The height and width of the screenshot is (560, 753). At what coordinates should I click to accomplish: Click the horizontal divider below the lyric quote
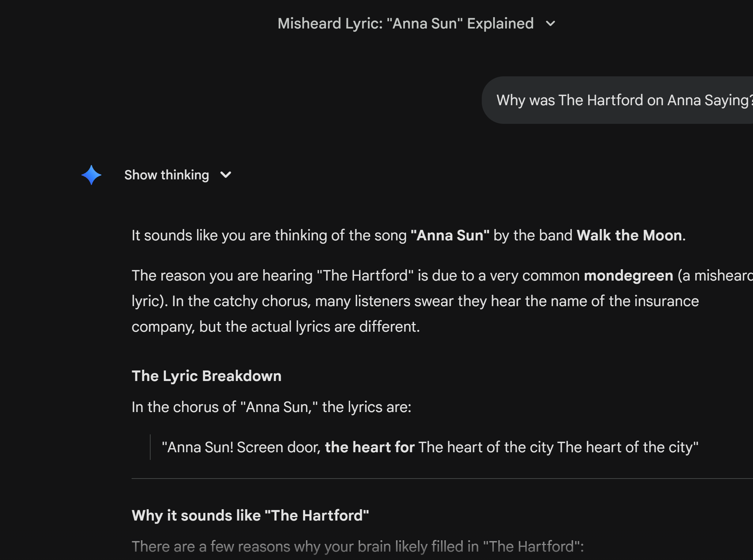tap(439, 479)
